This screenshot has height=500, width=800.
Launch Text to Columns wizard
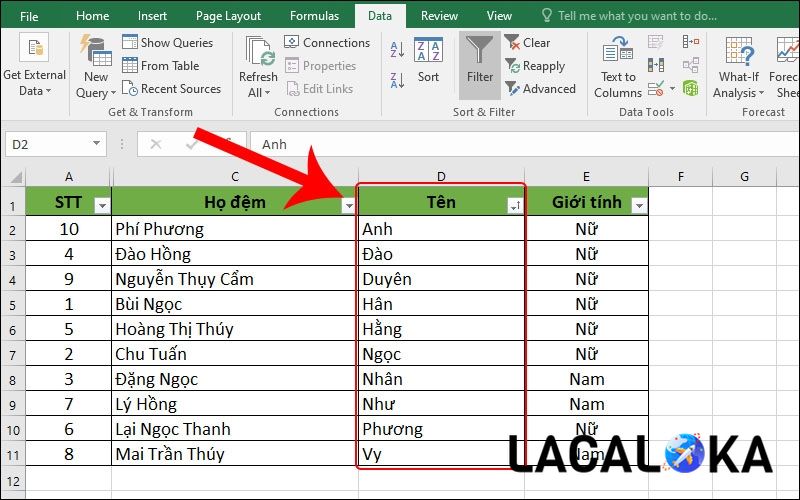pos(618,66)
